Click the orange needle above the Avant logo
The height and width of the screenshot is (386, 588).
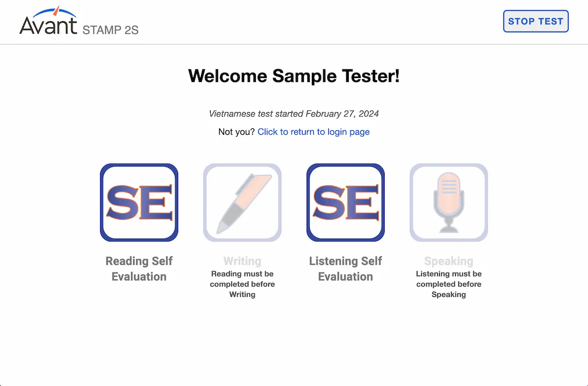coord(57,10)
